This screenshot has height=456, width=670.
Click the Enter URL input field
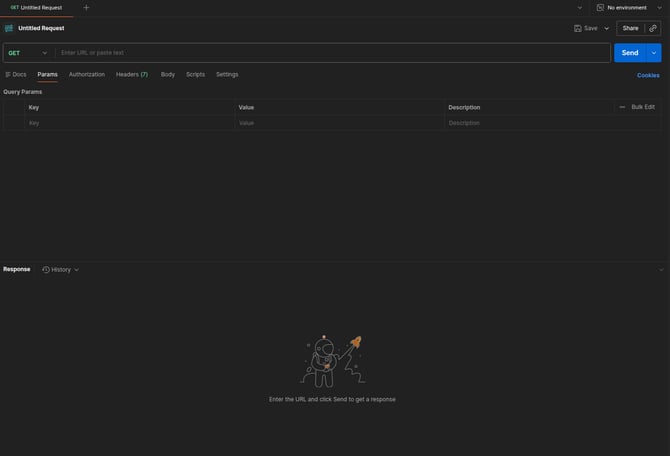[330, 53]
